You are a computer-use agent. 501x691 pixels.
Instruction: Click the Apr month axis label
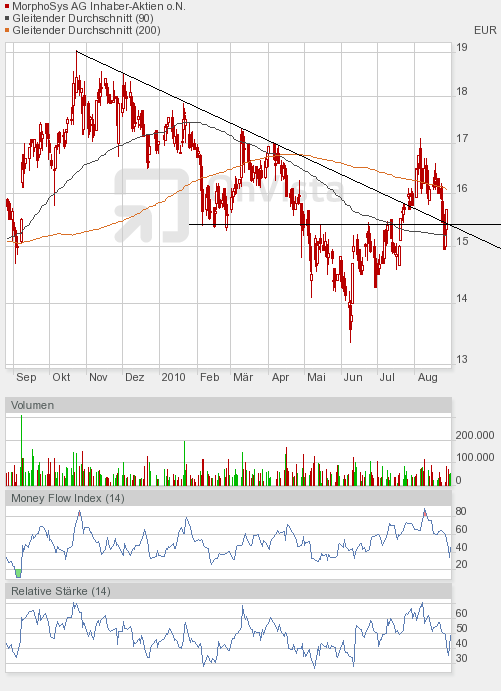(x=280, y=378)
